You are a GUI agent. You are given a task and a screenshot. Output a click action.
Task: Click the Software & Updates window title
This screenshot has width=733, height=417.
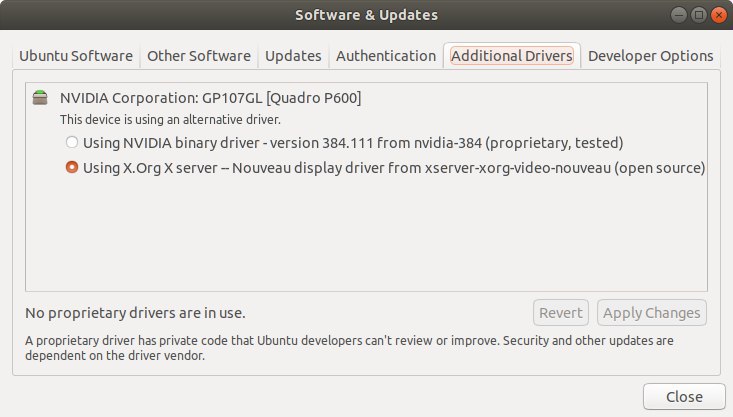click(366, 15)
